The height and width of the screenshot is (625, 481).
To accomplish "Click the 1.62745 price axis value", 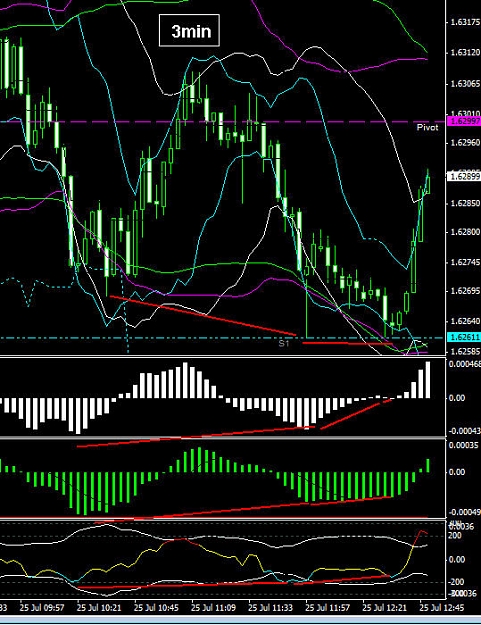I will point(465,262).
